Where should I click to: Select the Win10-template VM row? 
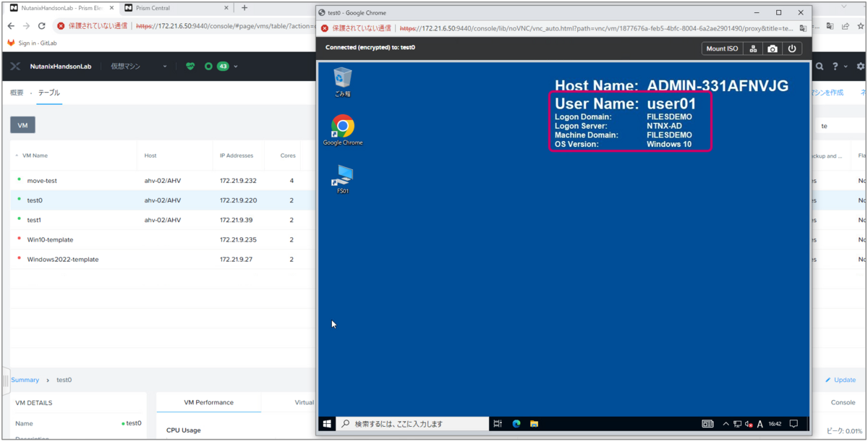(163, 239)
